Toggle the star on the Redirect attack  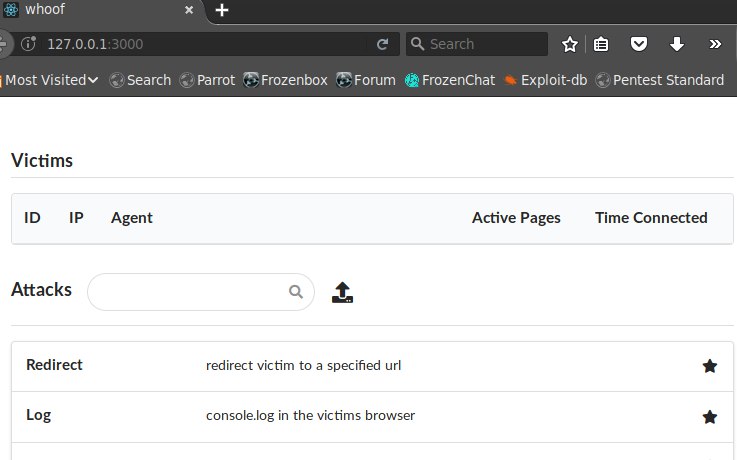pyautogui.click(x=709, y=366)
